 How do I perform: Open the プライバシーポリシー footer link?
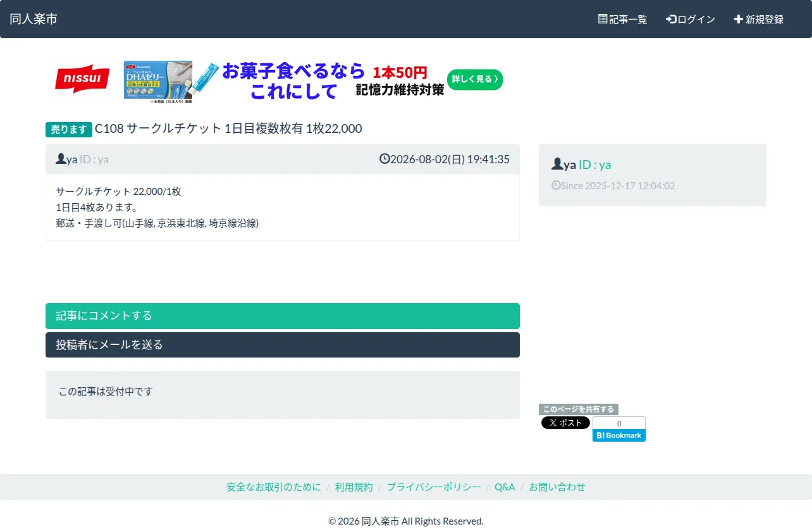tap(434, 487)
